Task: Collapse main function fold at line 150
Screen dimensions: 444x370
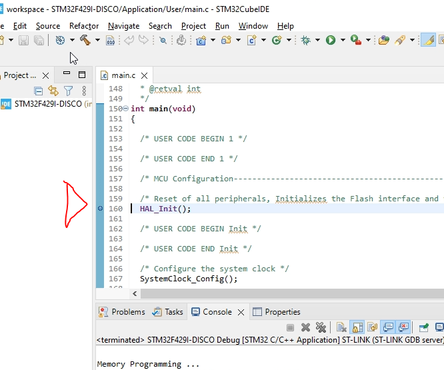Action: [126, 108]
